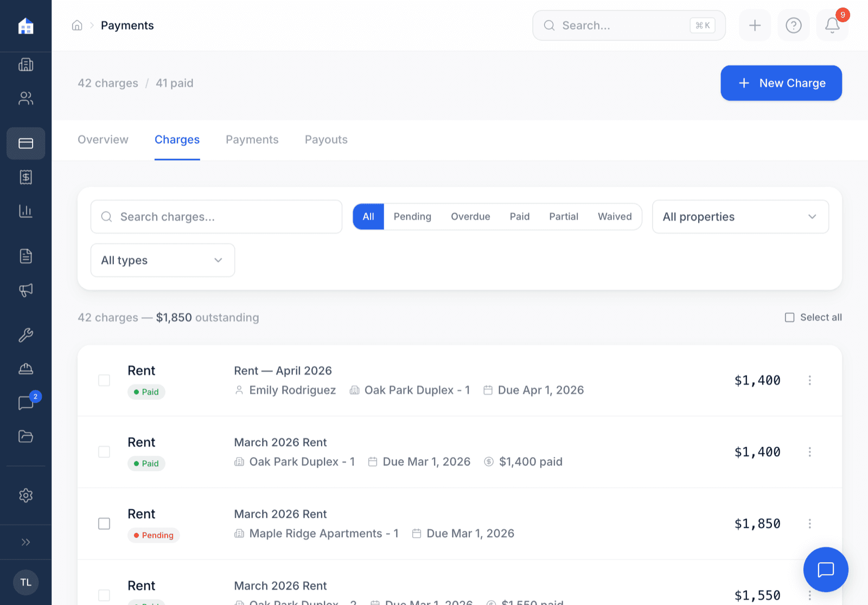This screenshot has width=868, height=605.
Task: Open the Reports chart icon
Action: click(x=25, y=211)
